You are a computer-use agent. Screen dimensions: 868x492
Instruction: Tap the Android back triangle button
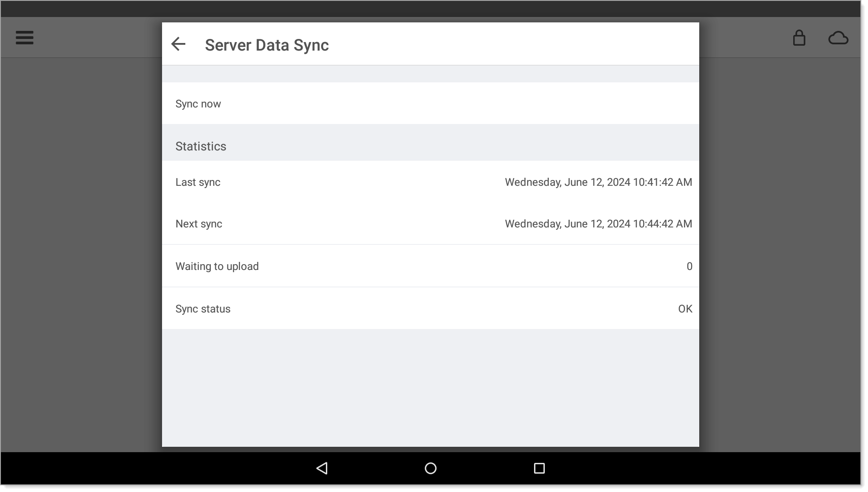(322, 468)
